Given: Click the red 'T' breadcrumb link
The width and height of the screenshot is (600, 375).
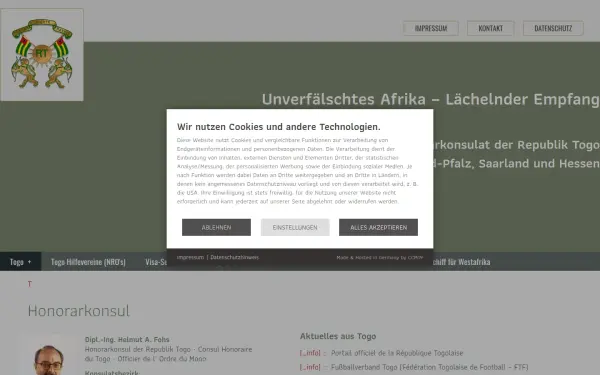Looking at the screenshot, I should coord(29,284).
